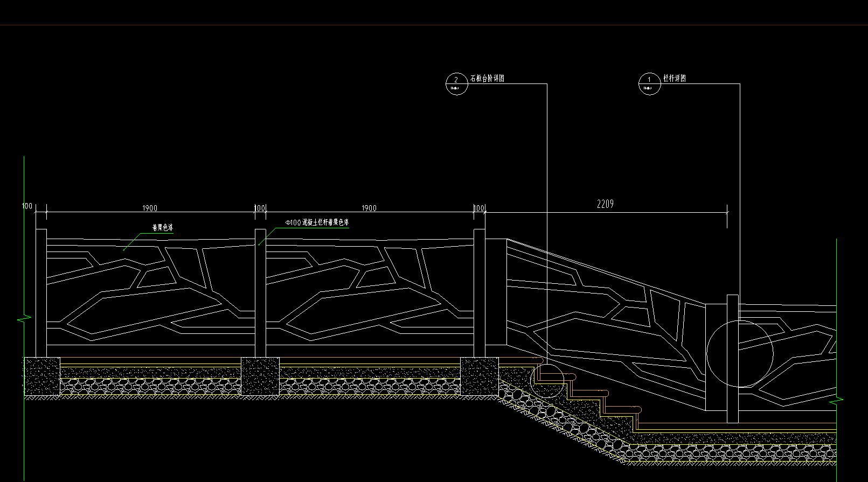Pick the second 1900 dimension text

tap(369, 208)
